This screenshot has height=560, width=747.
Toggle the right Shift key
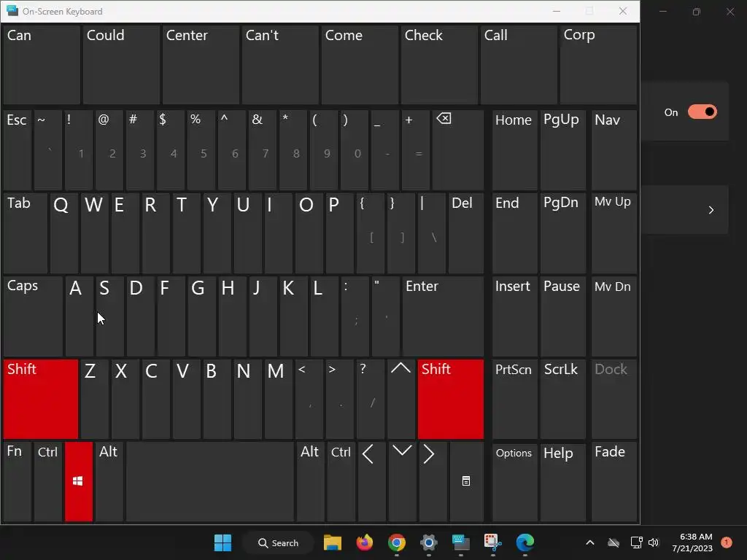[451, 399]
